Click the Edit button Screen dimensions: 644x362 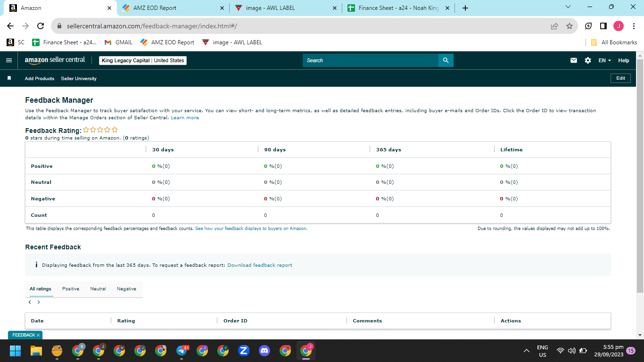pos(620,78)
